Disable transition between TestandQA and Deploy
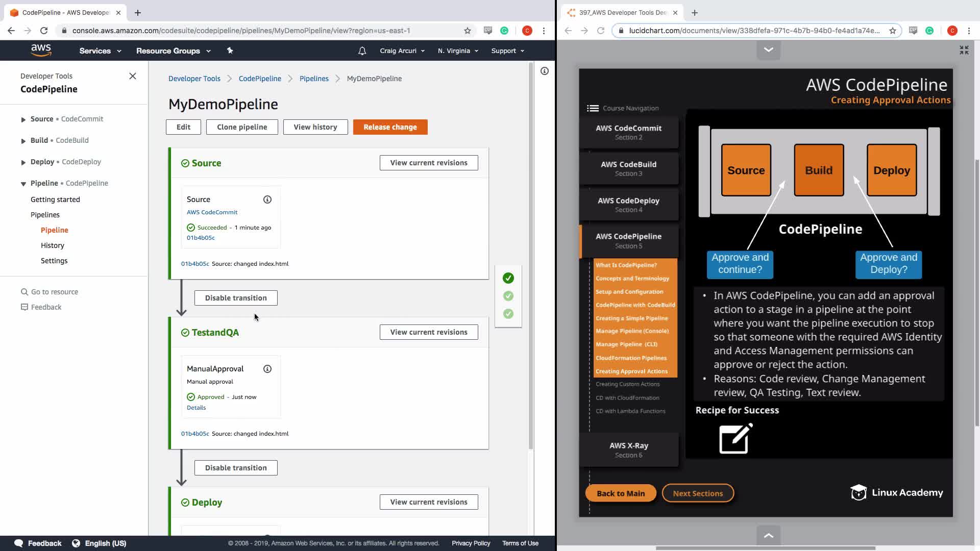 point(236,468)
